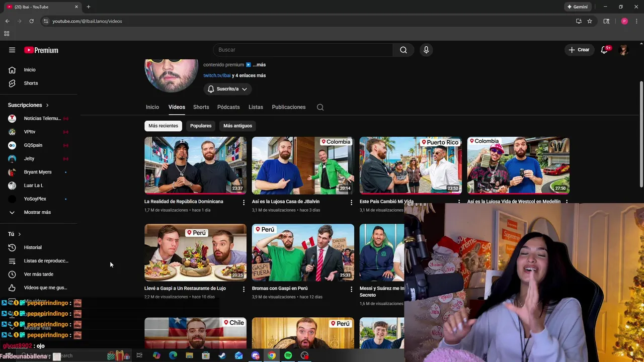Open a new browser tab with plus
The width and height of the screenshot is (644, 362).
pos(89,7)
